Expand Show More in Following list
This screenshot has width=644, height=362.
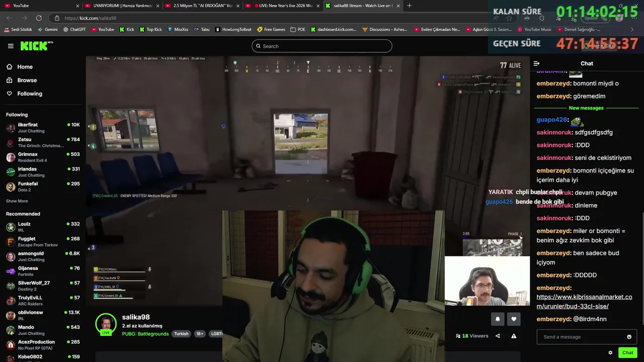point(17,201)
